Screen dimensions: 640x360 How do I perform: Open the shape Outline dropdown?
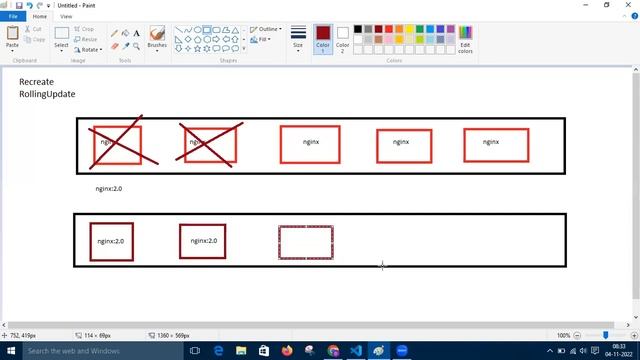click(266, 29)
